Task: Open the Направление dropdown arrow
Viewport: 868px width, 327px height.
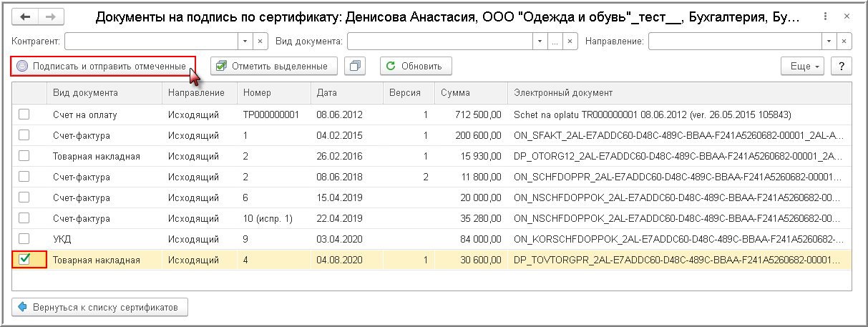Action: coord(829,42)
